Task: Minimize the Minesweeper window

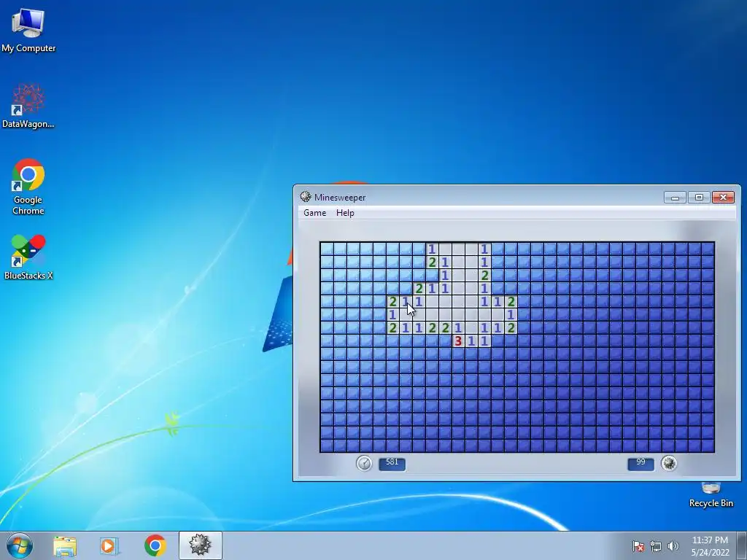Action: pos(675,197)
